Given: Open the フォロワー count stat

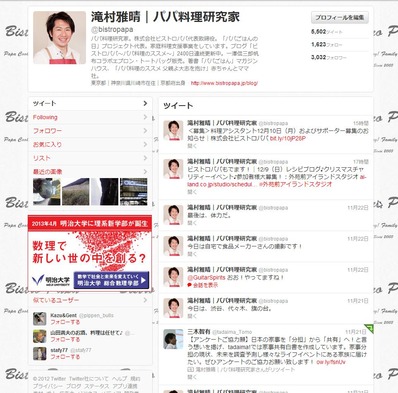Looking at the screenshot, I should coord(329,57).
